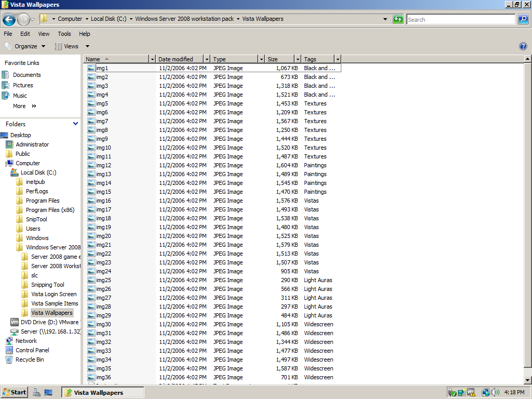Open Recycle Bin in the folder tree
532x399 pixels.
click(x=29, y=360)
